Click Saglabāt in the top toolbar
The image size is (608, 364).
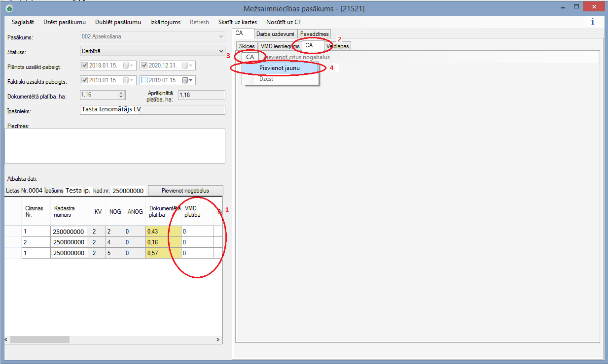[23, 22]
